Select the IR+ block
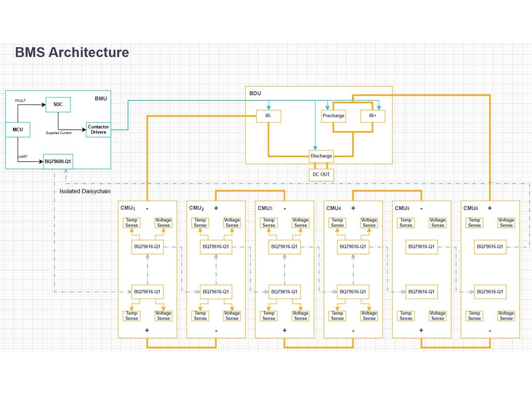Screen dimensions: 532x399 (x=373, y=116)
